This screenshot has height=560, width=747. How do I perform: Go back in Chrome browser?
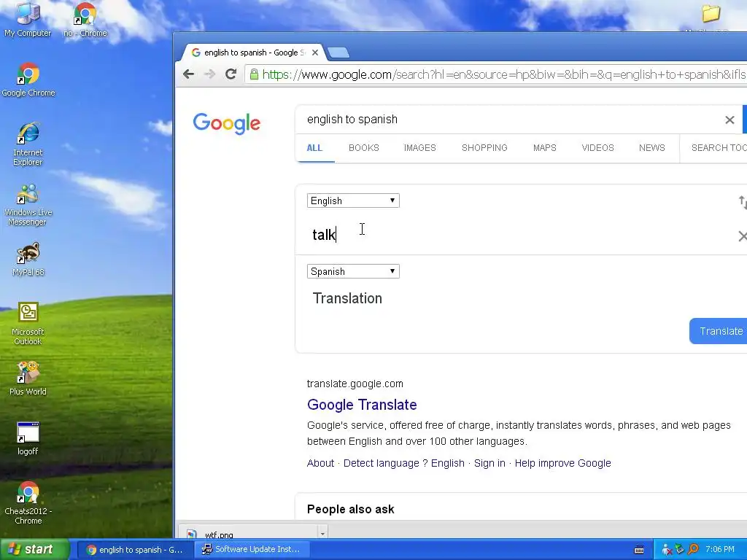coord(189,74)
